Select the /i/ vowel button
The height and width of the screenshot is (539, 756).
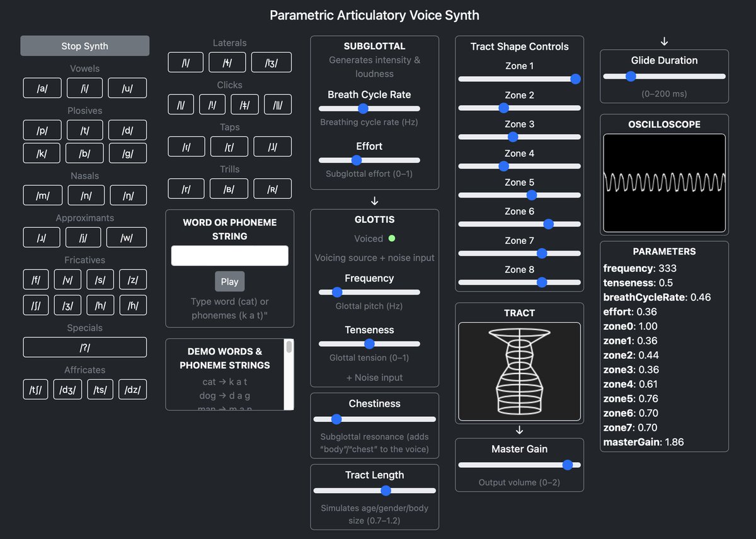(84, 88)
